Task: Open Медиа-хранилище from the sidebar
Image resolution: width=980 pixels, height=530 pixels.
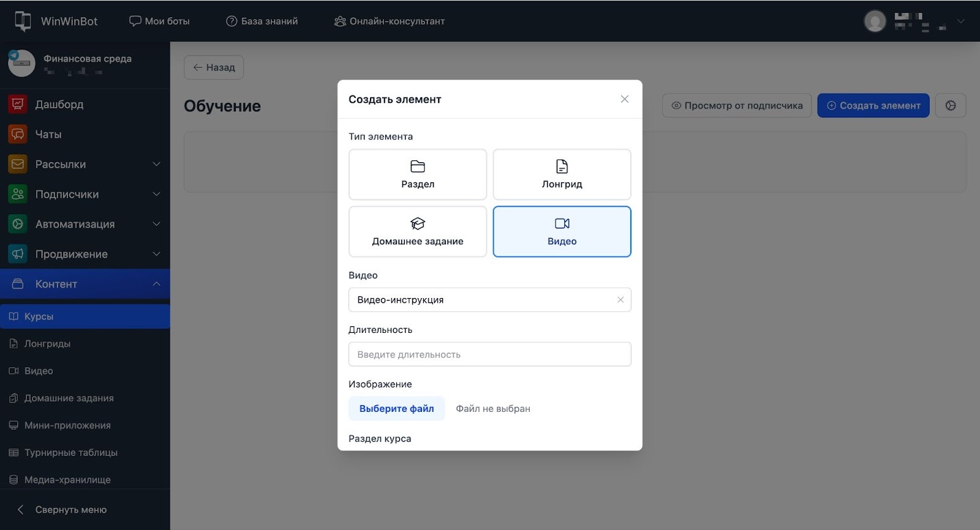Action: tap(67, 480)
